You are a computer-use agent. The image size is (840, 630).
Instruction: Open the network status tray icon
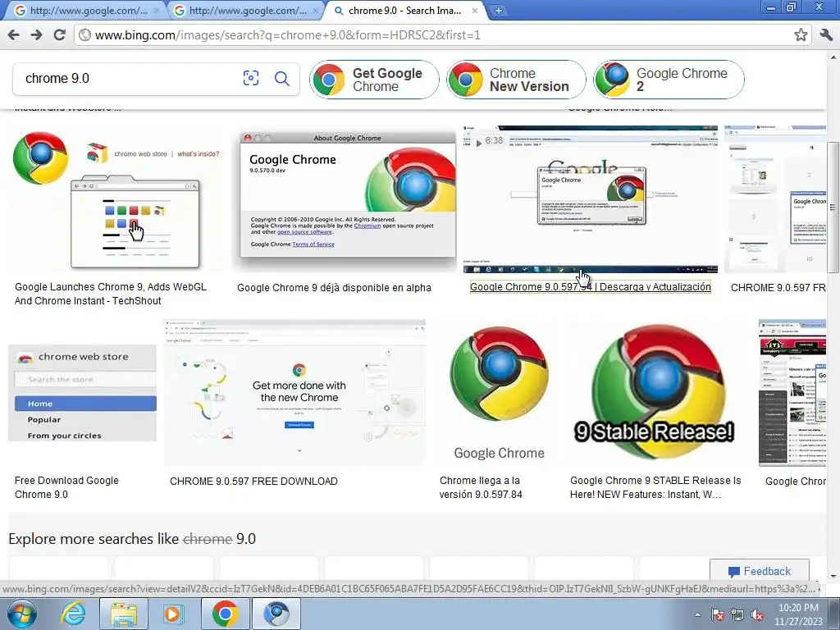[x=737, y=615]
